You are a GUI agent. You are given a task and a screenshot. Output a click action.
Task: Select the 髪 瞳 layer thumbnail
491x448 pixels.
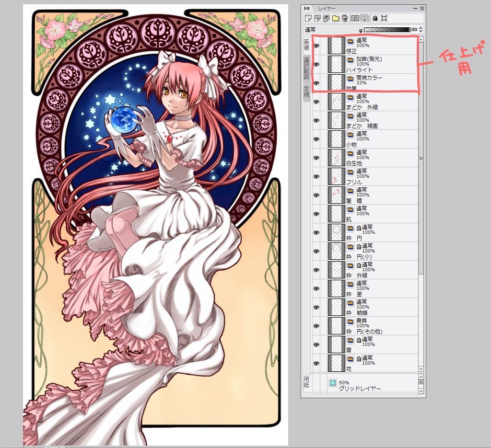point(336,195)
